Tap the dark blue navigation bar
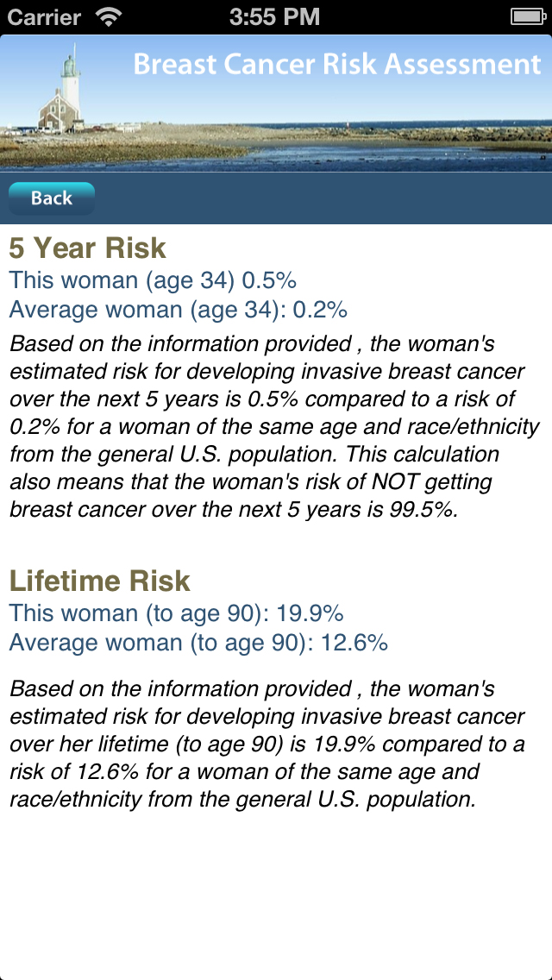Image resolution: width=552 pixels, height=980 pixels. click(x=276, y=198)
